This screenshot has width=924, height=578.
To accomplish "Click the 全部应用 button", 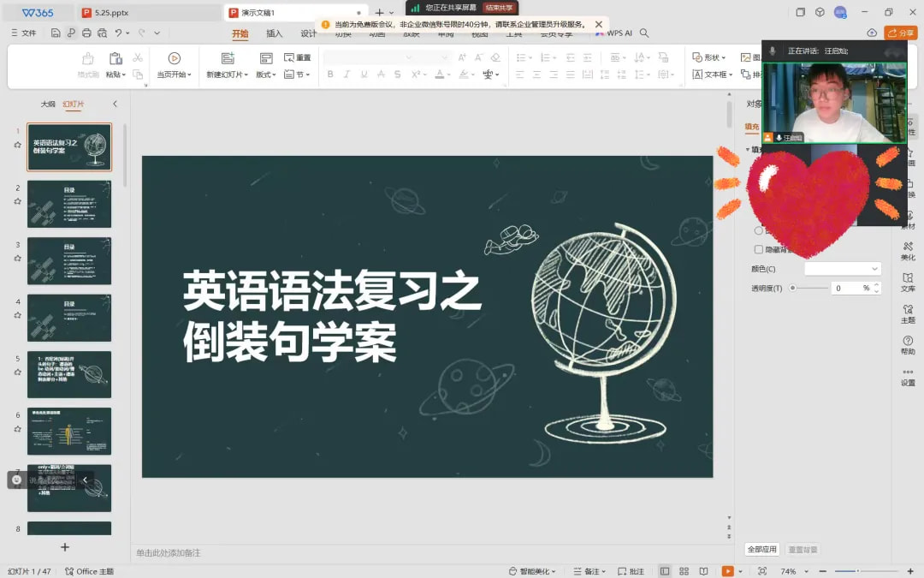I will tap(761, 549).
